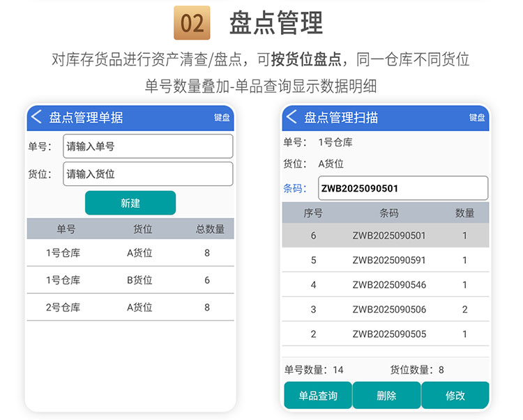Click the blue 条码: label
Viewport: 523px width, 420px height.
click(295, 189)
